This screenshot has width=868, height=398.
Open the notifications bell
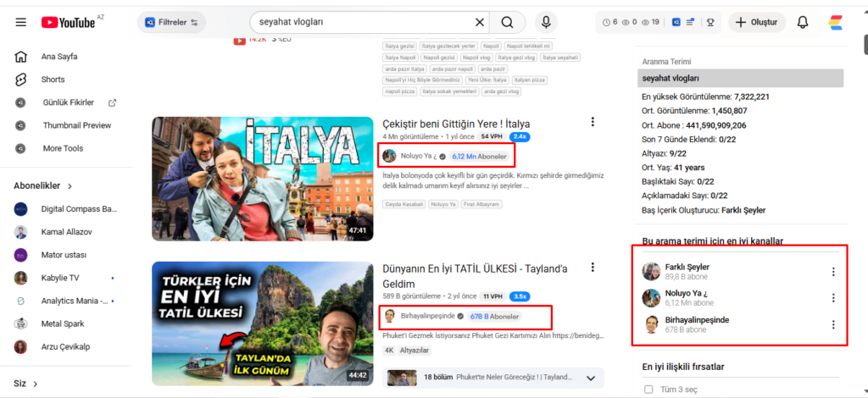pyautogui.click(x=803, y=22)
